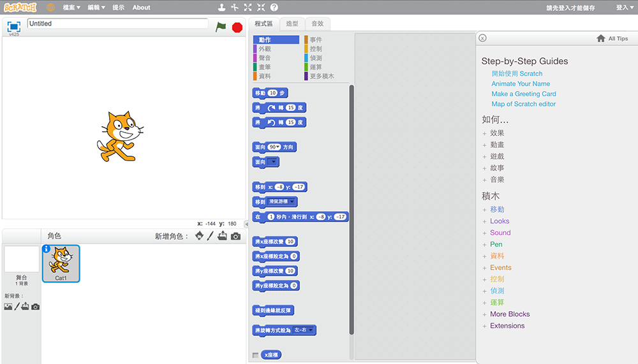Select the delete scissors tool
Image resolution: width=638 pixels, height=364 pixels.
(x=235, y=7)
